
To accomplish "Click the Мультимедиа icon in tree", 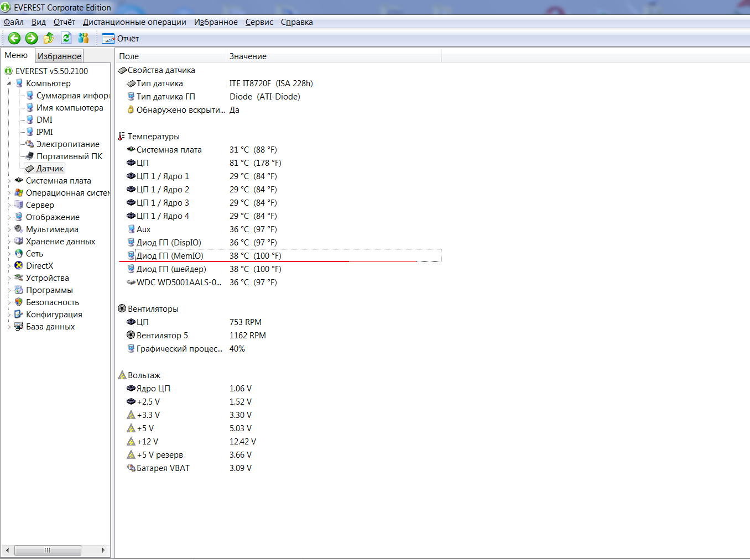I will [x=19, y=229].
